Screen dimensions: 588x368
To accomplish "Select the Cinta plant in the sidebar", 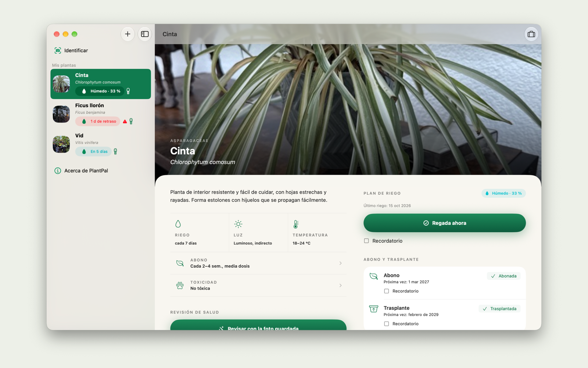I will click(101, 84).
